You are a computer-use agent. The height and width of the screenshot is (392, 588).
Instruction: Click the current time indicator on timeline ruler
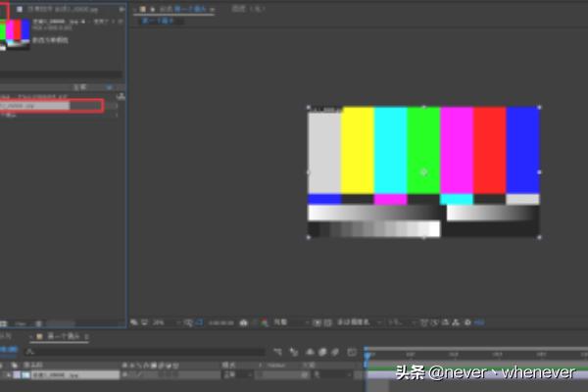pyautogui.click(x=367, y=354)
